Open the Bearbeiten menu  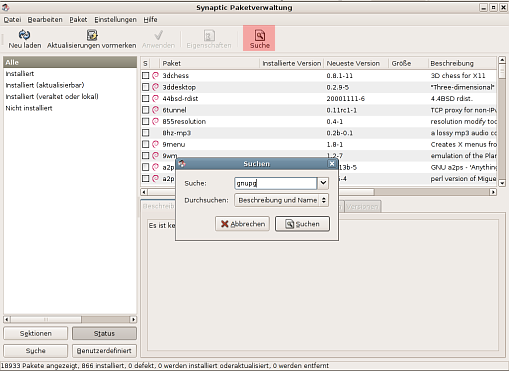pyautogui.click(x=45, y=20)
